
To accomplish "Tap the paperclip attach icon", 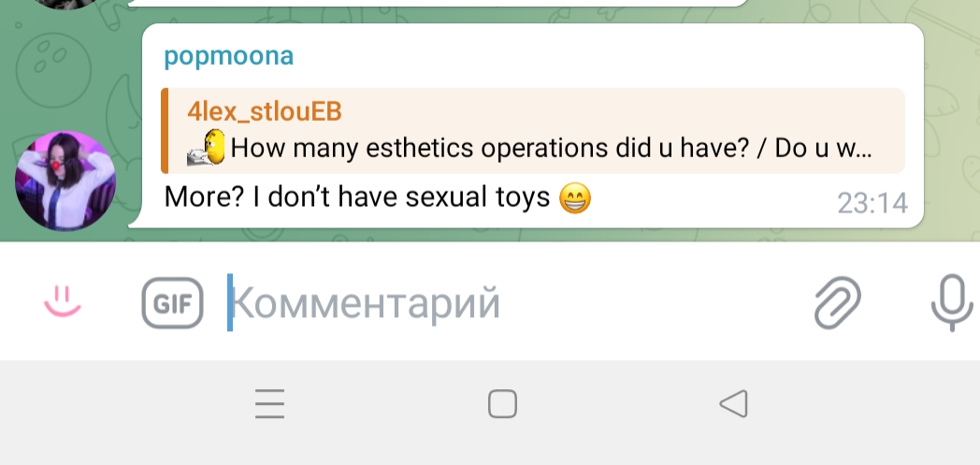I will 838,302.
